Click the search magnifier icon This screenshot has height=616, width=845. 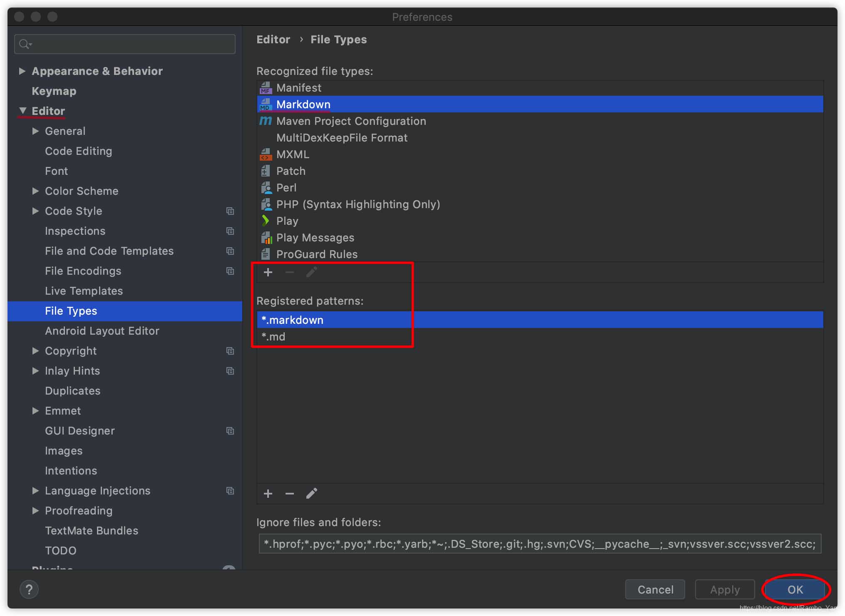25,44
